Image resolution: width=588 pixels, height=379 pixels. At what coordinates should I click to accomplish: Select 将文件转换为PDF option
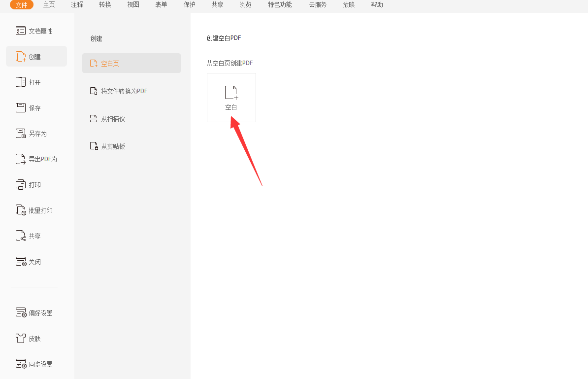124,91
